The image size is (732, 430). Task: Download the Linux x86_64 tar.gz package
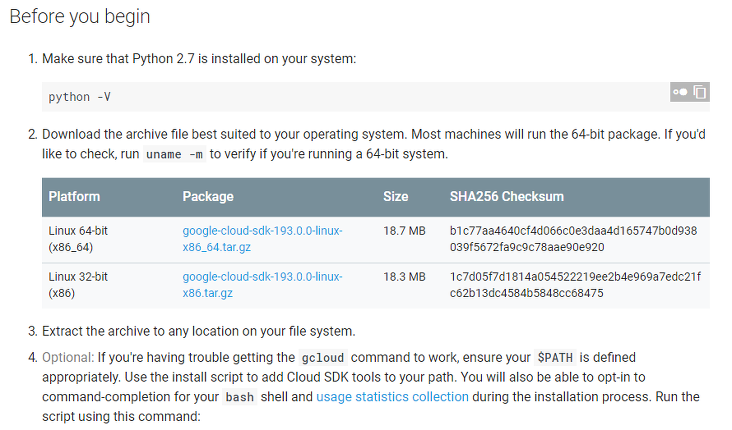pos(262,239)
